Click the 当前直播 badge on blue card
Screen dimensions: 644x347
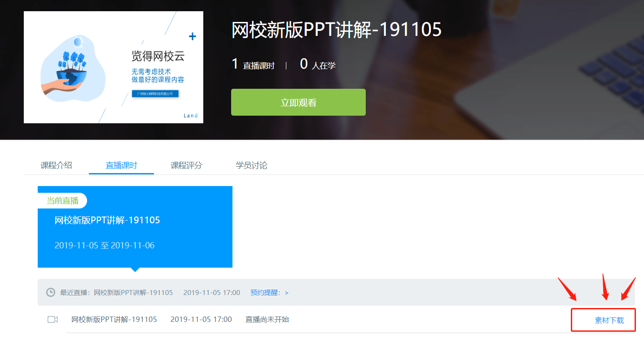(x=62, y=201)
